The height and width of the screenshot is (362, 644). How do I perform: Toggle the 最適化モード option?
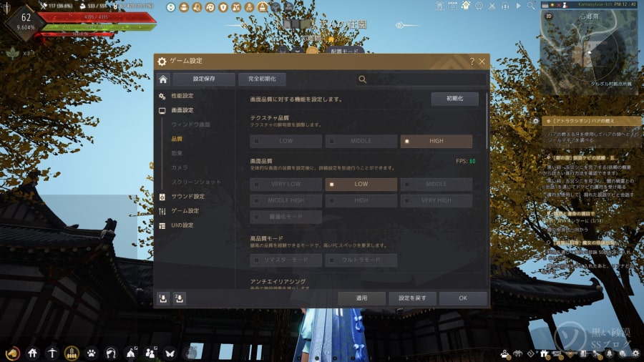286,217
